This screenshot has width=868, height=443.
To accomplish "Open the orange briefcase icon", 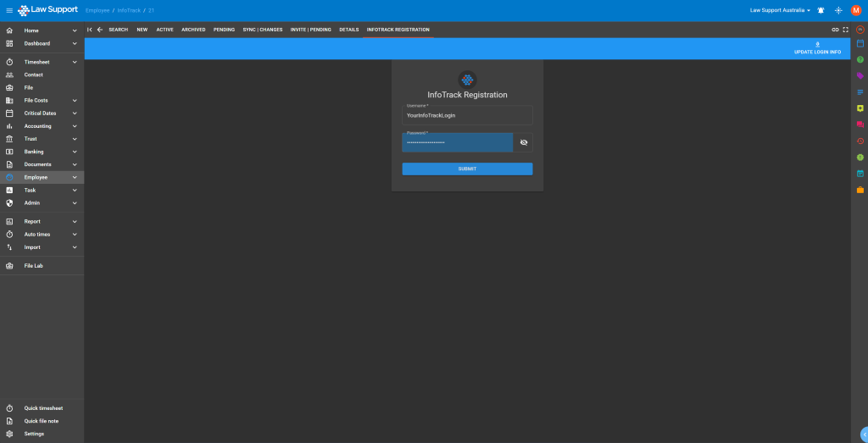I will [860, 190].
